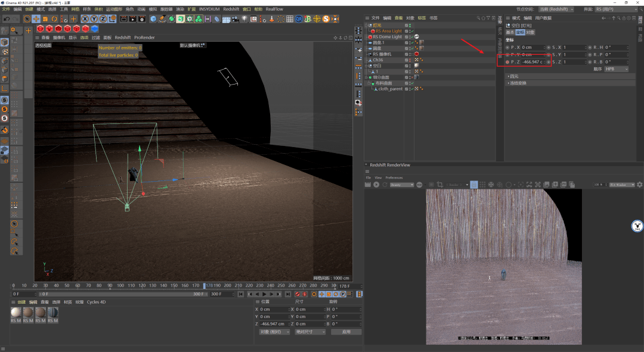Open the 绝对尺寸 size mode dropdown
The width and height of the screenshot is (644, 352).
click(x=310, y=332)
